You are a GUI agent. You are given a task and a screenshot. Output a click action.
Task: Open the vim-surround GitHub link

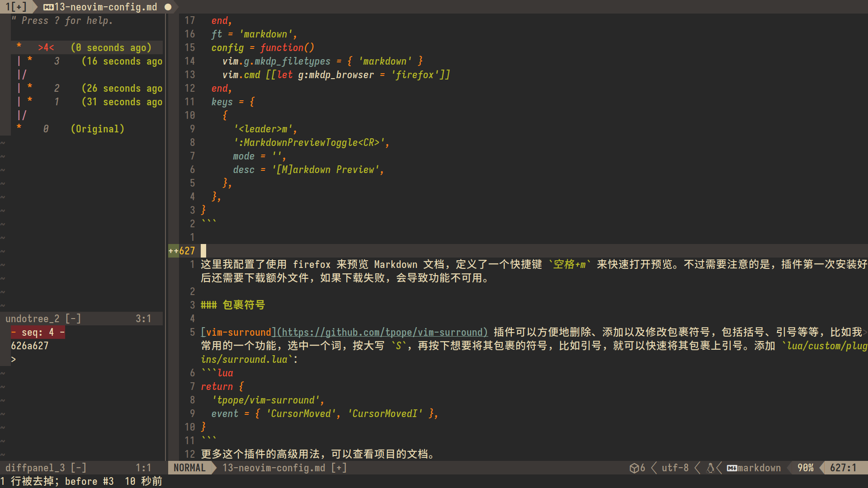coord(382,333)
